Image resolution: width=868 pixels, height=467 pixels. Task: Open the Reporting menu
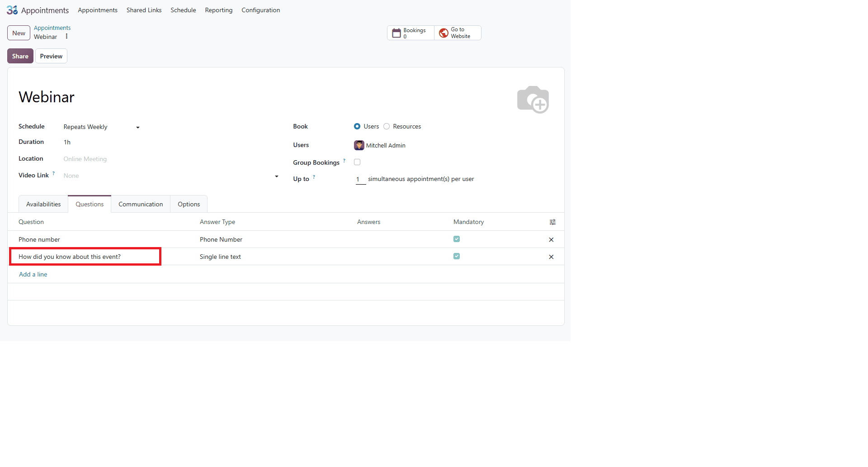tap(219, 10)
